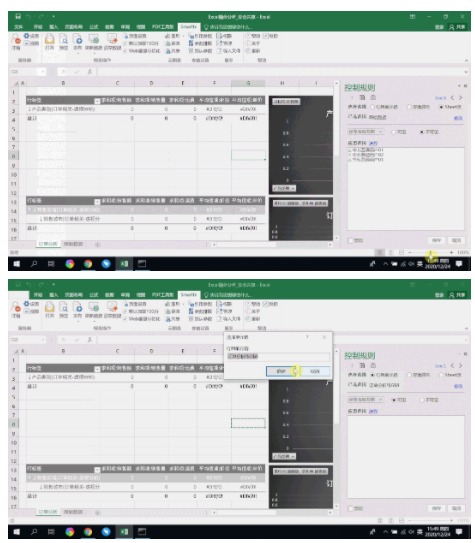475x543 pixels.
Task: Click Save icon in top window's title bar
Action: (18, 16)
